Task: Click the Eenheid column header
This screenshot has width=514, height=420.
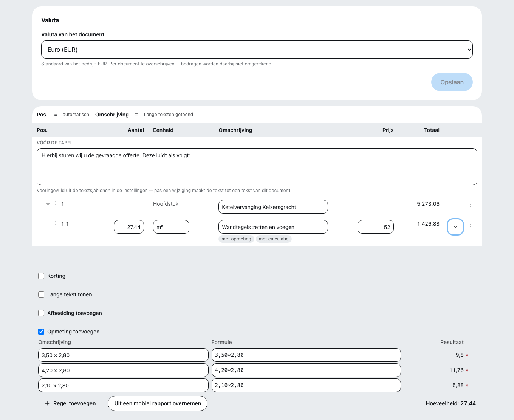Action: point(163,130)
